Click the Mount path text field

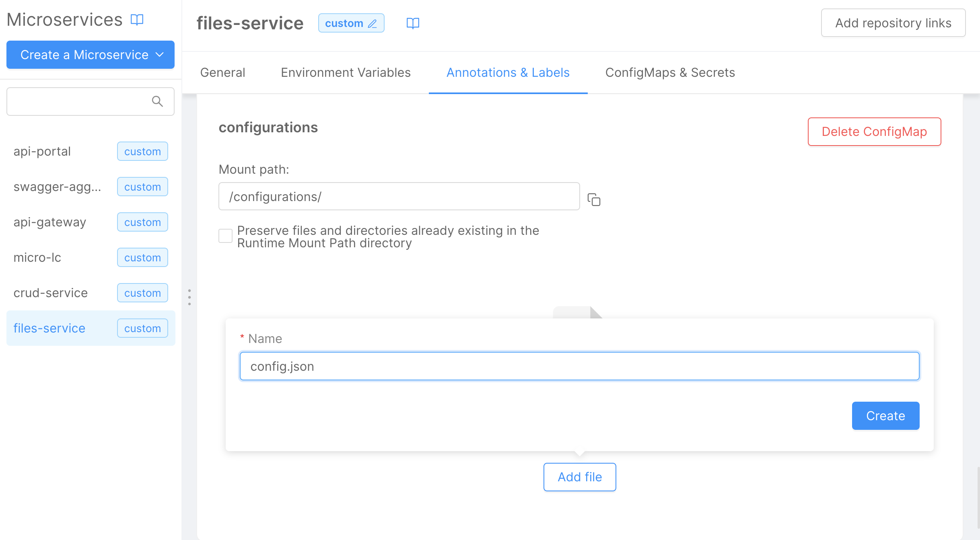[399, 197]
